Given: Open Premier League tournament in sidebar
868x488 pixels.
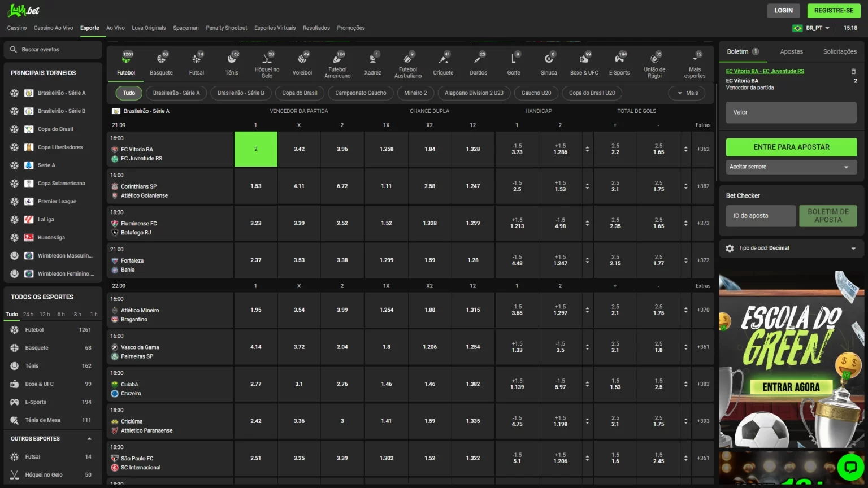Looking at the screenshot, I should pos(57,202).
